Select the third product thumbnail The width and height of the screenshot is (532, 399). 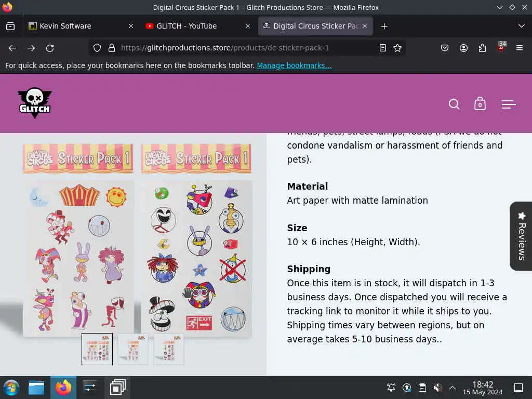169,349
